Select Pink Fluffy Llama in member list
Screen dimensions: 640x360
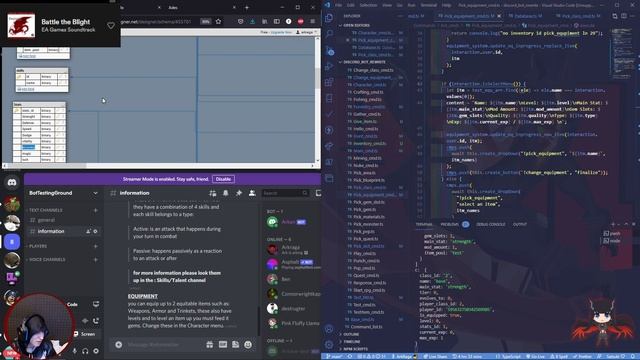pyautogui.click(x=294, y=323)
